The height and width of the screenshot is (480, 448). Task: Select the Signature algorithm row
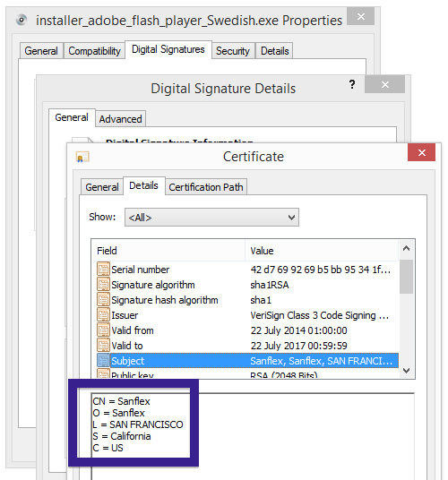[247, 285]
